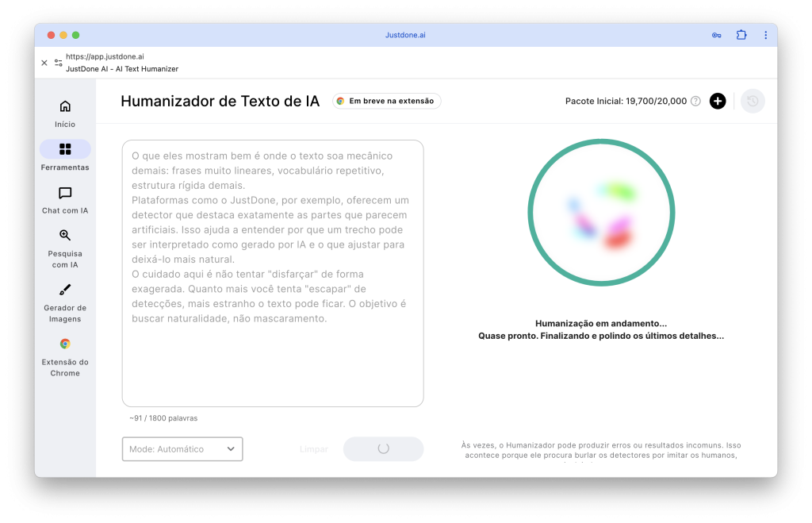Open the passwords key icon
Viewport: 812px width, 523px height.
717,35
